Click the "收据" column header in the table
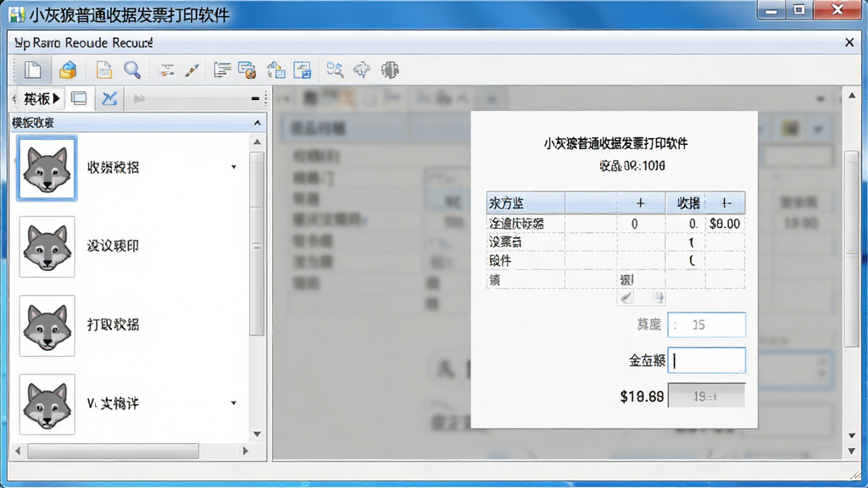The image size is (868, 488). point(685,203)
